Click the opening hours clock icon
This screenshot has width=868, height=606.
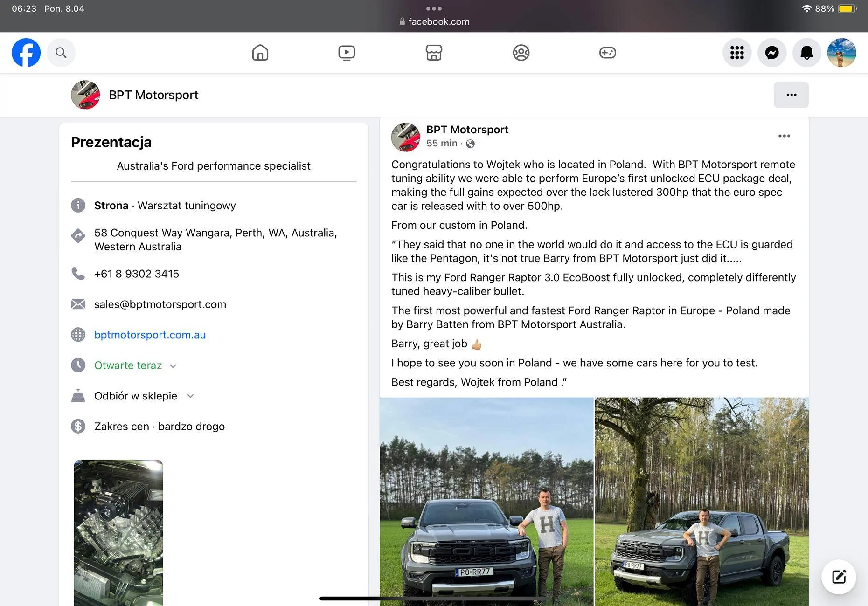click(78, 365)
